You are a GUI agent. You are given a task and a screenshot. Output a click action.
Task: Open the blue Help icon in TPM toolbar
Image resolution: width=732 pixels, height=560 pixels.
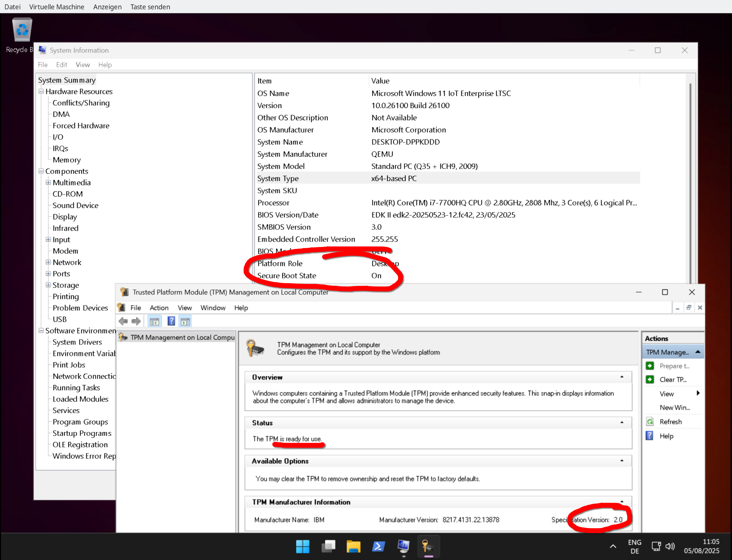coord(171,321)
